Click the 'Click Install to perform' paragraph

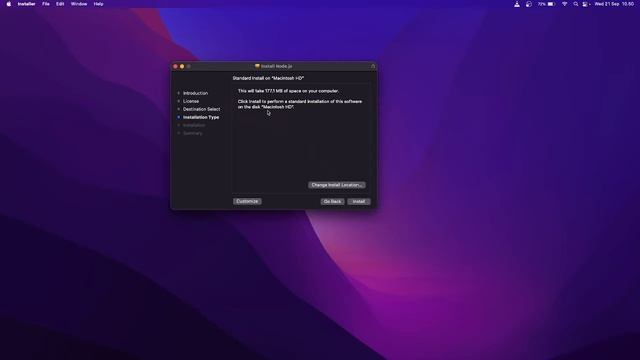[x=300, y=104]
